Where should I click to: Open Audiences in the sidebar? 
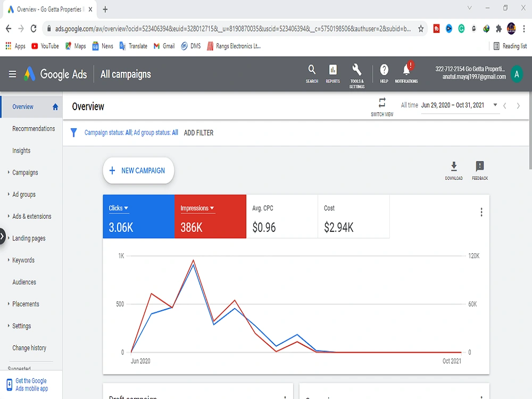point(24,282)
